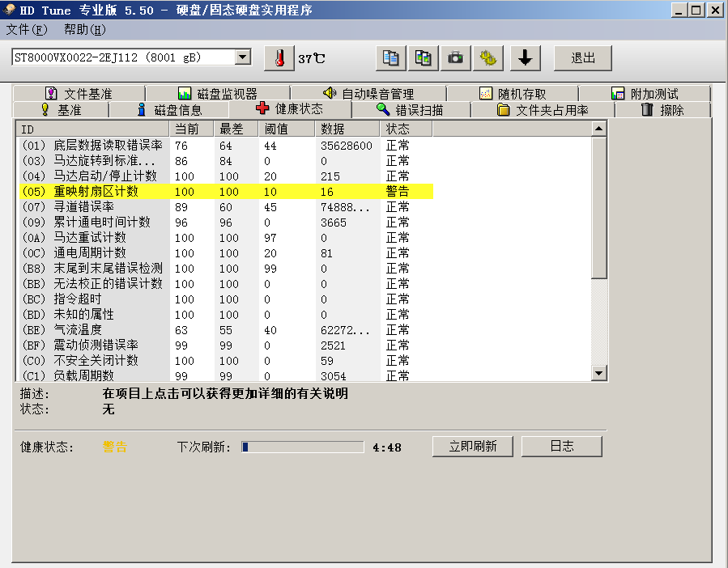728x568 pixels.
Task: Click the 数据 column header
Action: 348,129
